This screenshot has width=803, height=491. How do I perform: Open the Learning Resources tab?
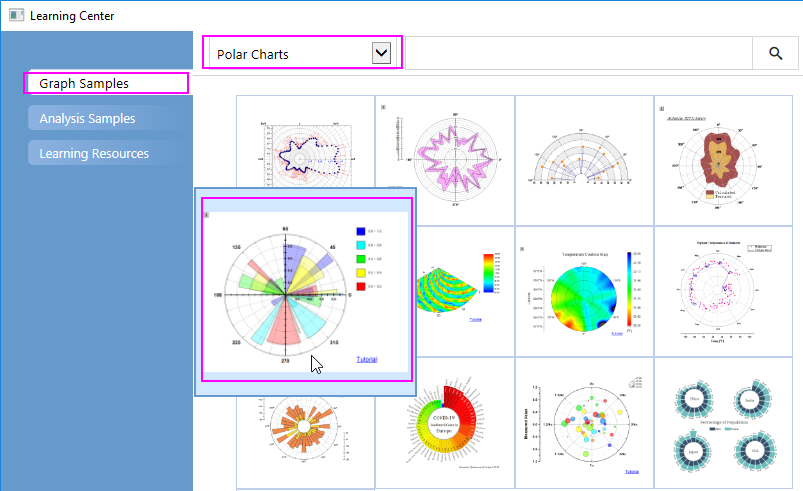click(105, 153)
